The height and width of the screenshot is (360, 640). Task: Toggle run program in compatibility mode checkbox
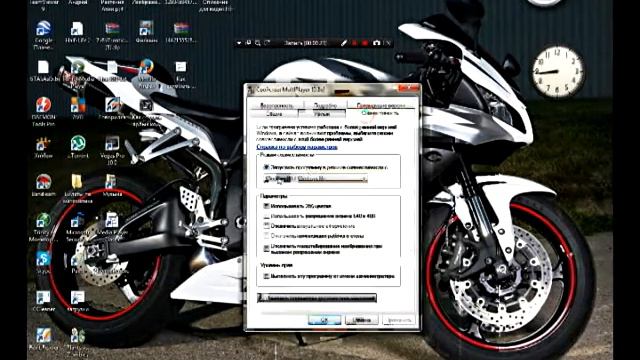coord(267,167)
